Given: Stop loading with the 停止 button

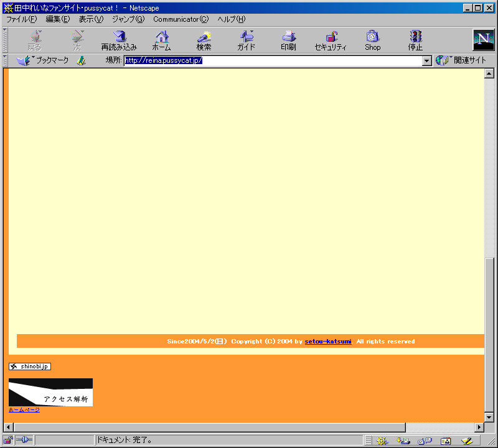Looking at the screenshot, I should 415,40.
